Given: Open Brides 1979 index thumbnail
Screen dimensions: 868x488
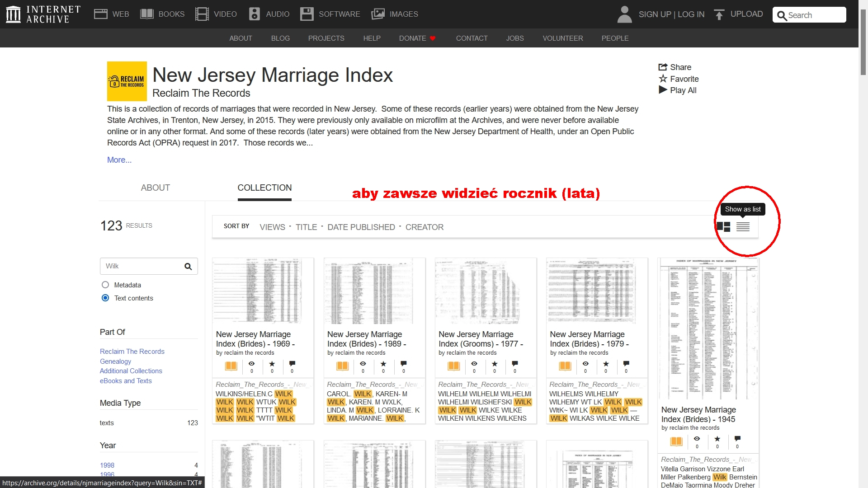Looking at the screenshot, I should [x=597, y=291].
